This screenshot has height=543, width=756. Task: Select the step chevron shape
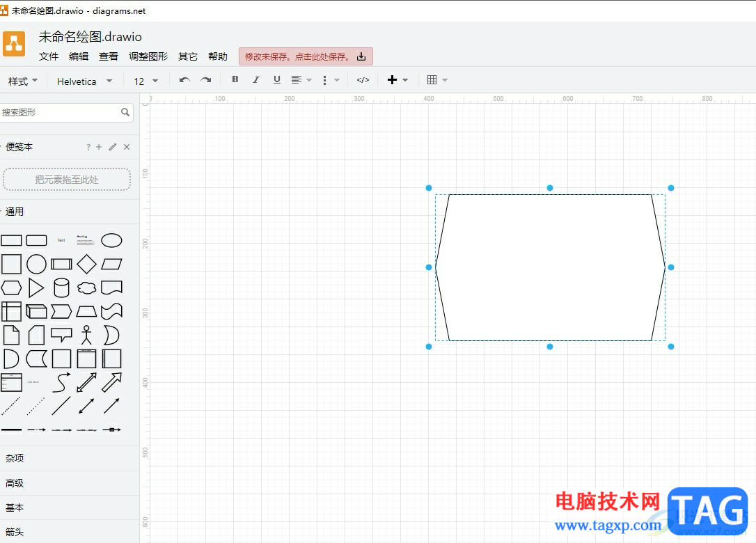(61, 311)
